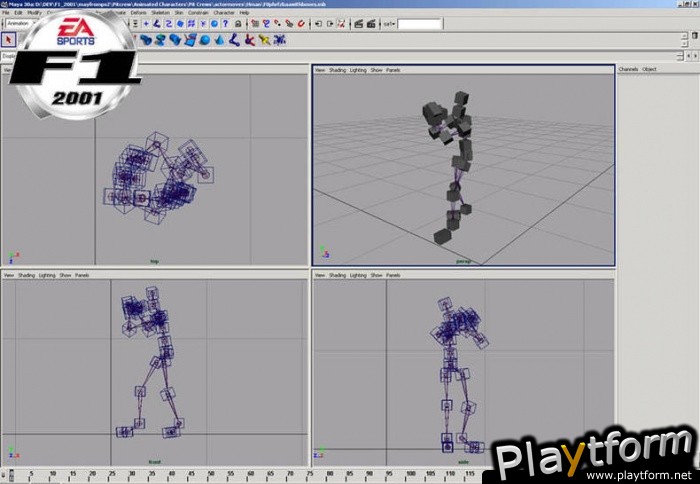The width and height of the screenshot is (700, 484).
Task: Click the purple joint icon on the shelf
Action: 234,40
